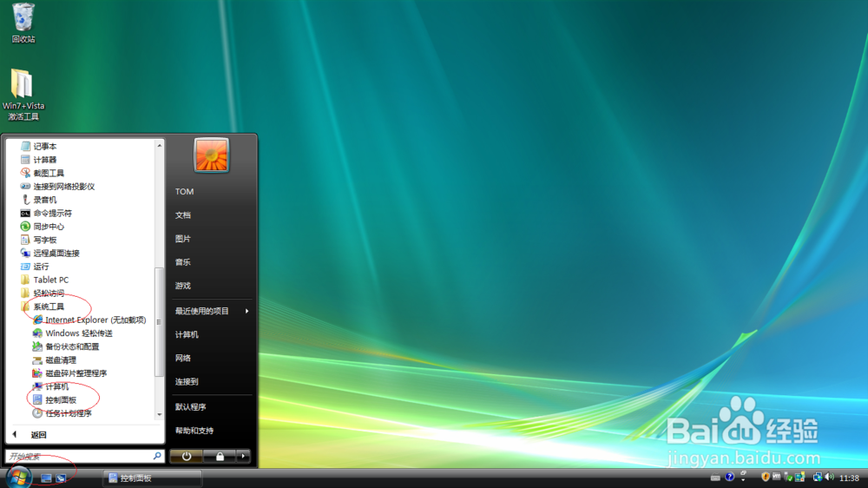Click Switch between windows quick launch icon
Image resolution: width=868 pixels, height=488 pixels.
click(x=61, y=478)
